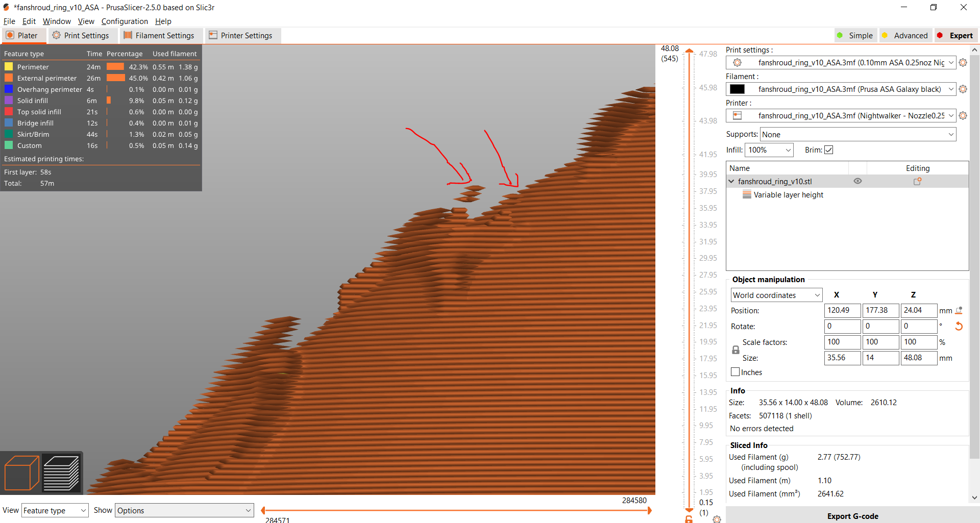Open the Printer settings gear icon
980x523 pixels.
point(963,115)
